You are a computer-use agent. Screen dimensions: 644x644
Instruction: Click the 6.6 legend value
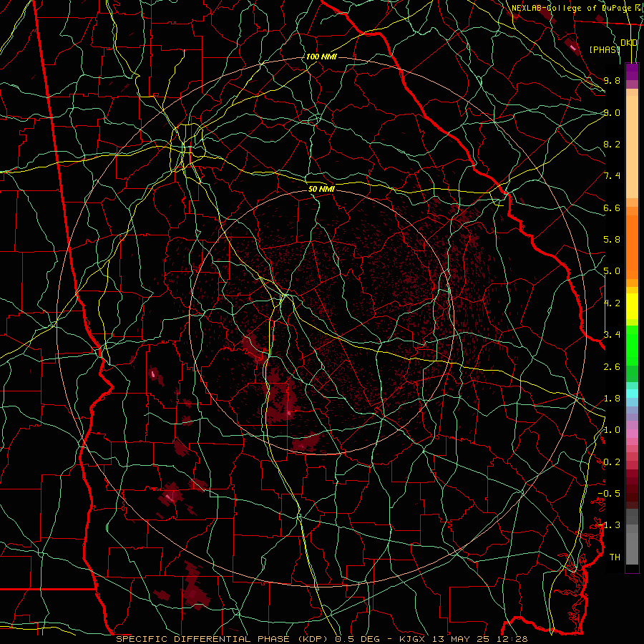click(612, 208)
